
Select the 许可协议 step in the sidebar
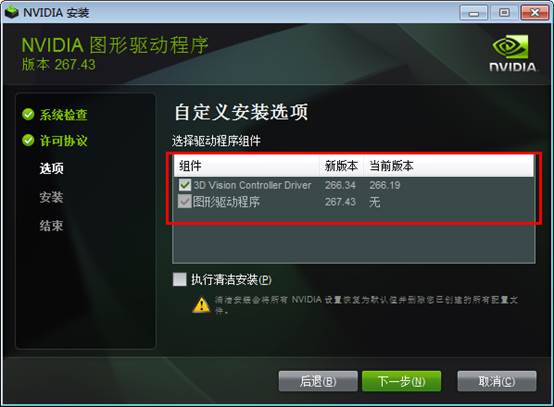(64, 141)
